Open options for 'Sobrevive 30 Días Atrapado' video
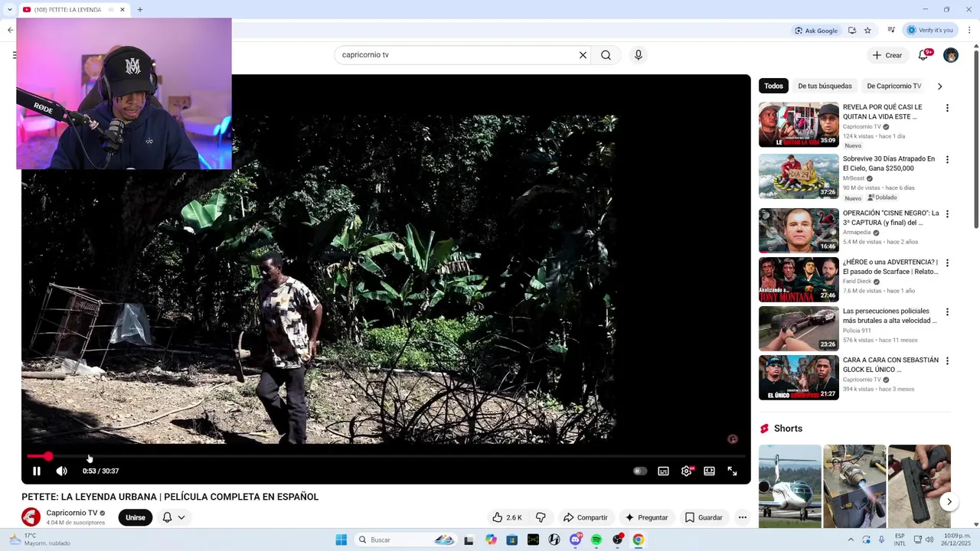This screenshot has width=980, height=551. 947,160
